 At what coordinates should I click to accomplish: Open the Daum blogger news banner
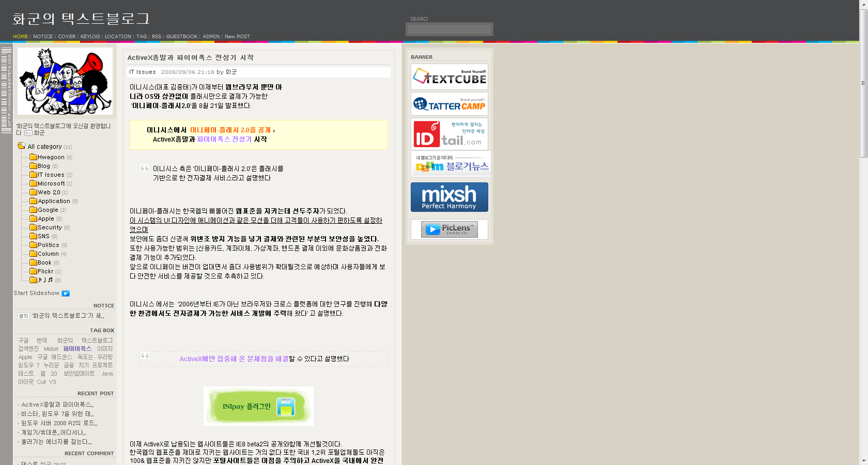451,164
